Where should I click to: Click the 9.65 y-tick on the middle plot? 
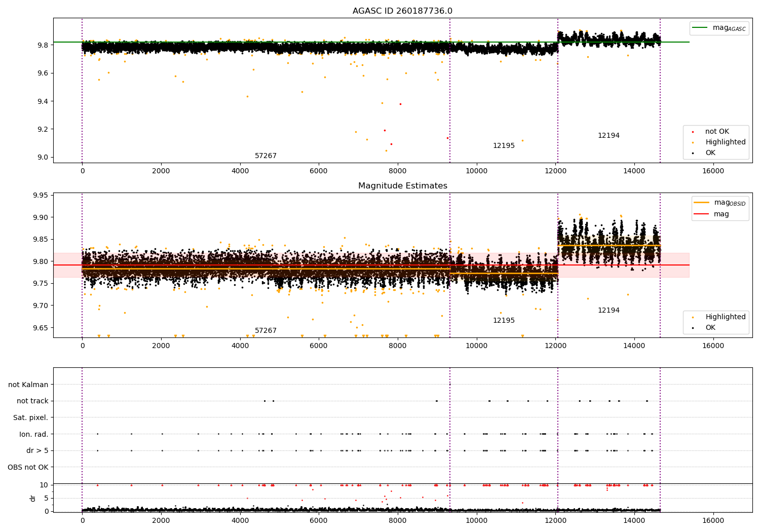coord(41,328)
